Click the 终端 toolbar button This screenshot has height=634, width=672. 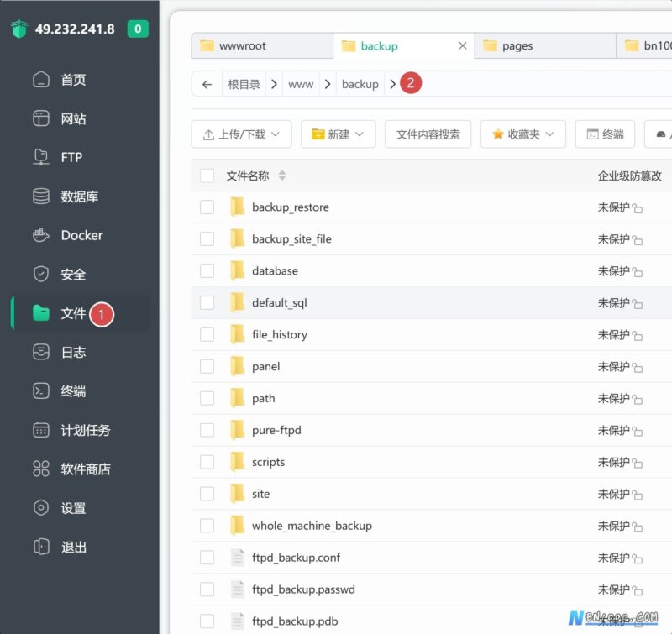[x=605, y=134]
